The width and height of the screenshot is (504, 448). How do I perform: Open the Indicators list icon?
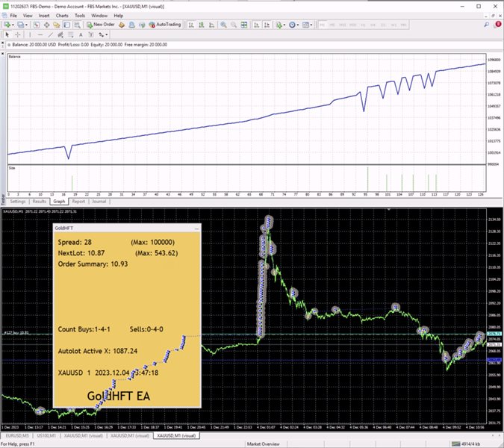[279, 25]
